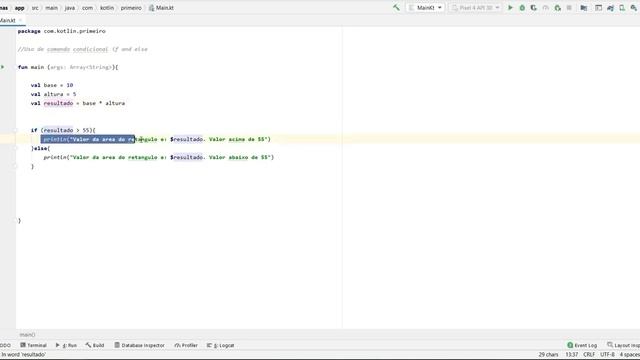Open the Event Log panel
This screenshot has width=640, height=360.
tap(582, 345)
